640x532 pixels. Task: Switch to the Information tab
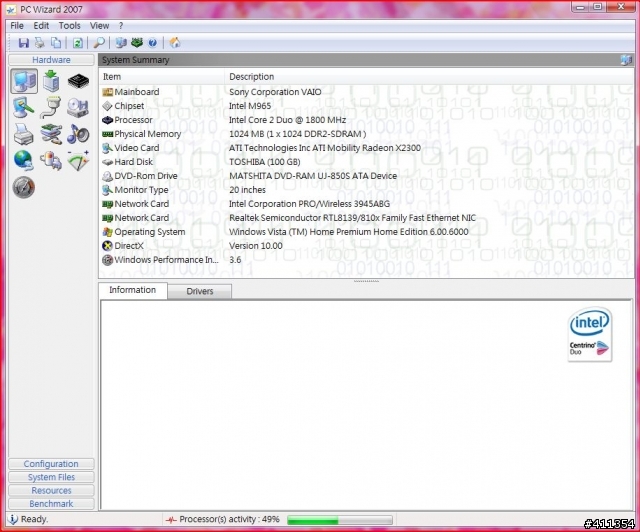click(x=133, y=290)
